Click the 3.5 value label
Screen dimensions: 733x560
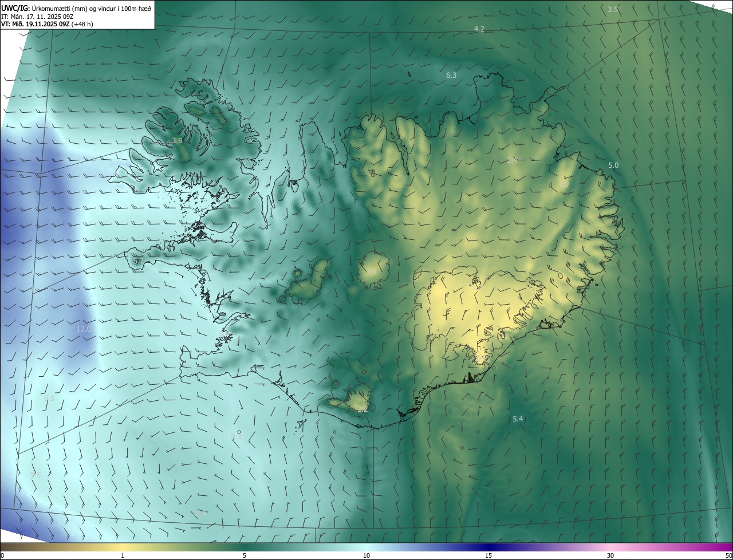point(613,10)
